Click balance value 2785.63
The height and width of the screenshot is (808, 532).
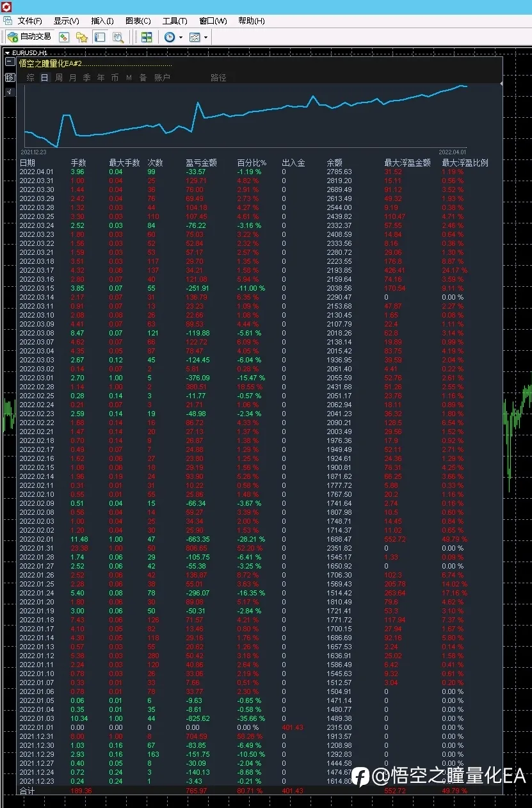[339, 172]
